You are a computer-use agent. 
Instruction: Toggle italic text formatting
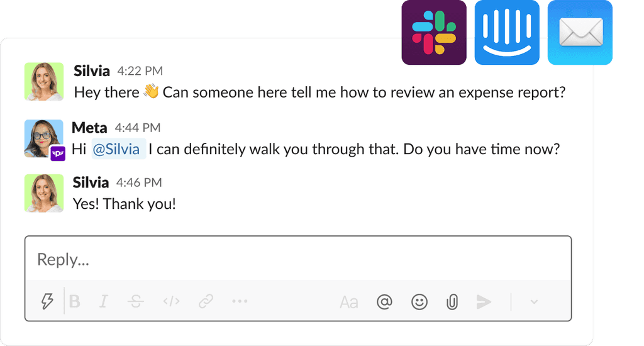point(104,301)
